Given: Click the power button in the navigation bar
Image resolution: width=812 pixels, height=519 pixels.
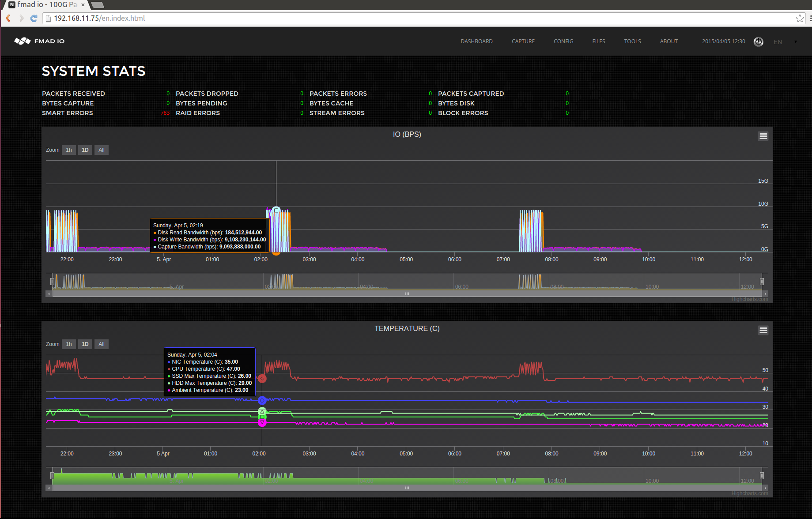Looking at the screenshot, I should [759, 41].
